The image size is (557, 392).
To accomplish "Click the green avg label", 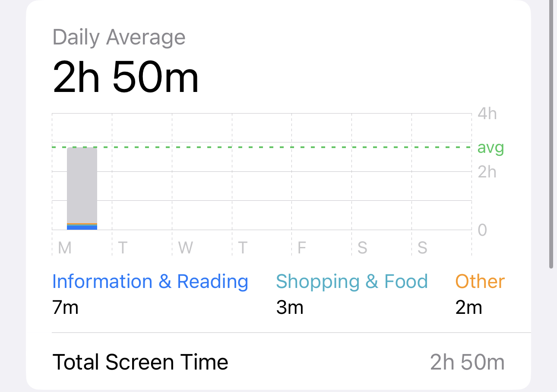I will point(491,148).
